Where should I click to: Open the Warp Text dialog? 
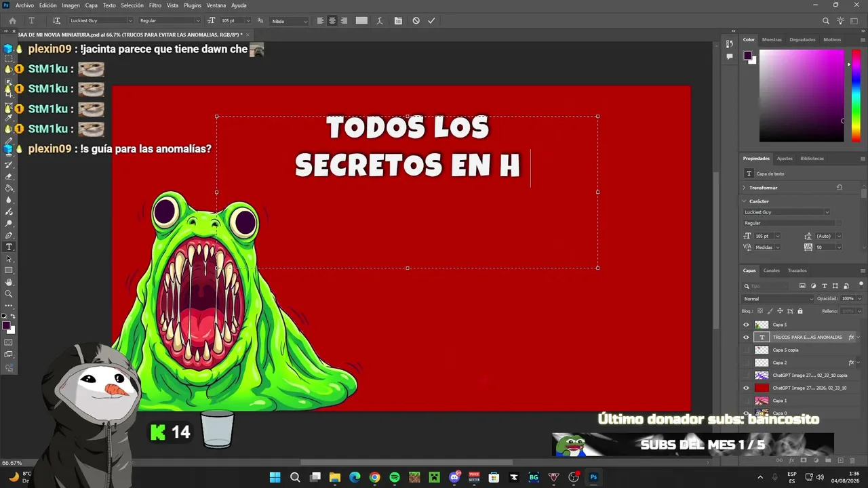(x=381, y=21)
